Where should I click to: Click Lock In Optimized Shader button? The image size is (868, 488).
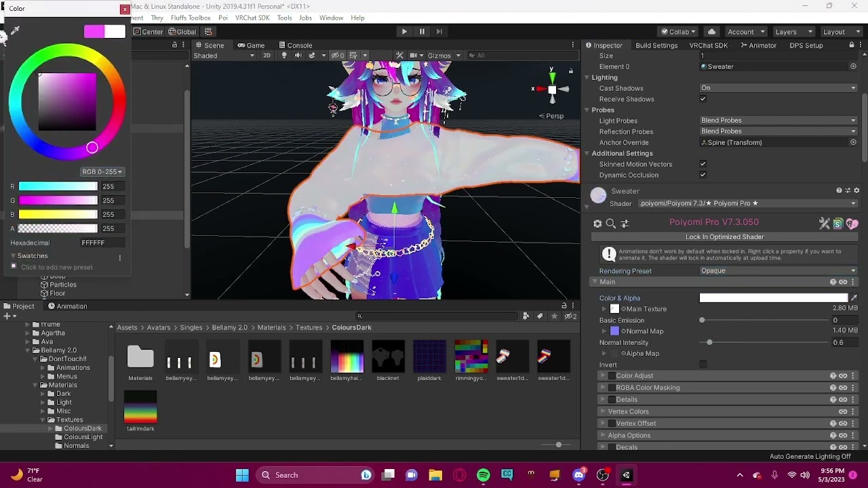tap(725, 237)
